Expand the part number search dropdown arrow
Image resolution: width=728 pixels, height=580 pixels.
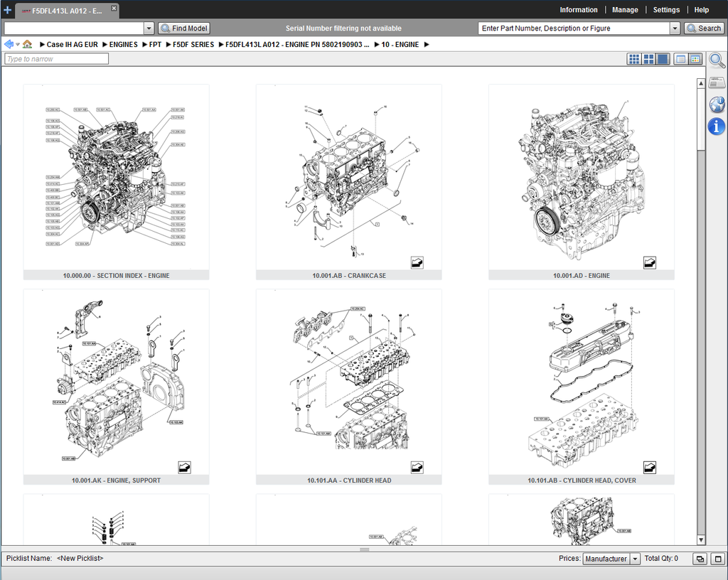coord(675,28)
